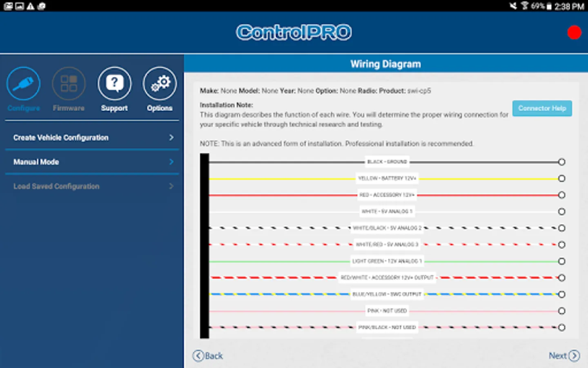Screen dimensions: 588x368
Task: Click the Next arrow circle icon
Action: coord(574,356)
